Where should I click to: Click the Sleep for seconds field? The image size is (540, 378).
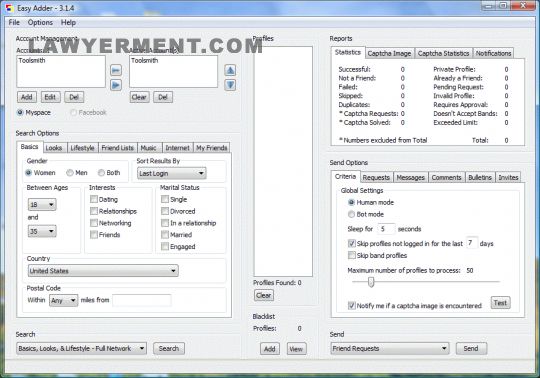tap(386, 229)
